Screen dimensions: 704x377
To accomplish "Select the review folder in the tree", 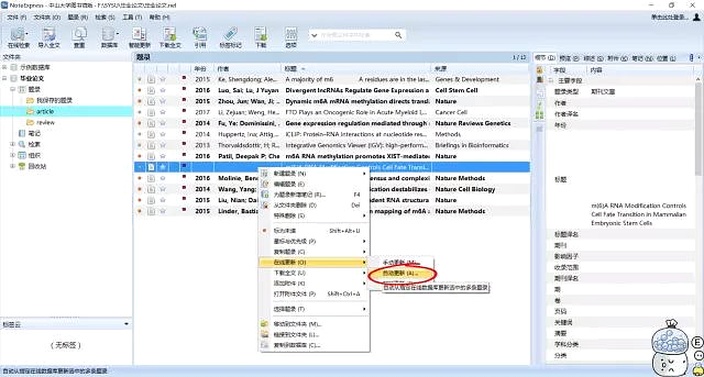I will click(45, 123).
